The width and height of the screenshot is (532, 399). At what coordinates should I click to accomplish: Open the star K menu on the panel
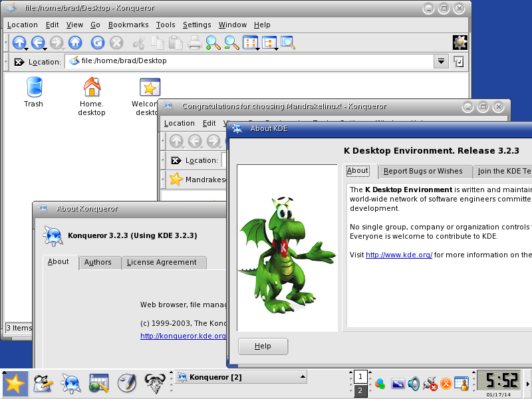tap(15, 384)
